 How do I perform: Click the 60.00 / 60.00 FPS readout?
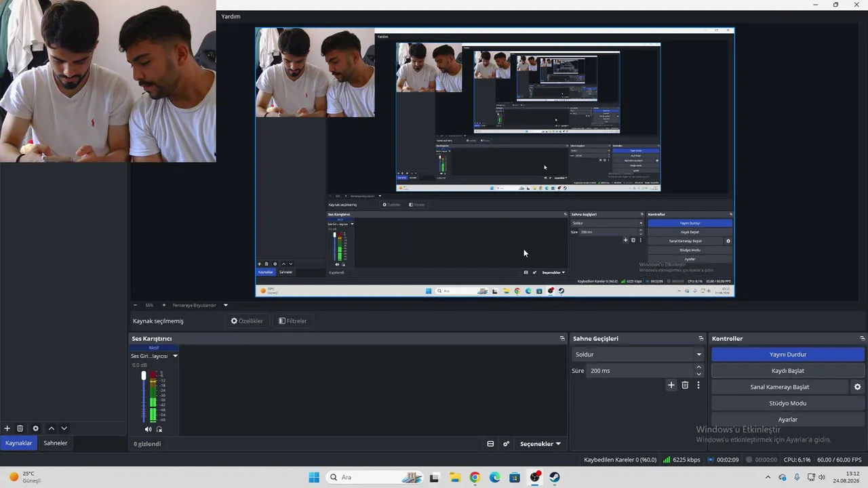[x=840, y=460]
